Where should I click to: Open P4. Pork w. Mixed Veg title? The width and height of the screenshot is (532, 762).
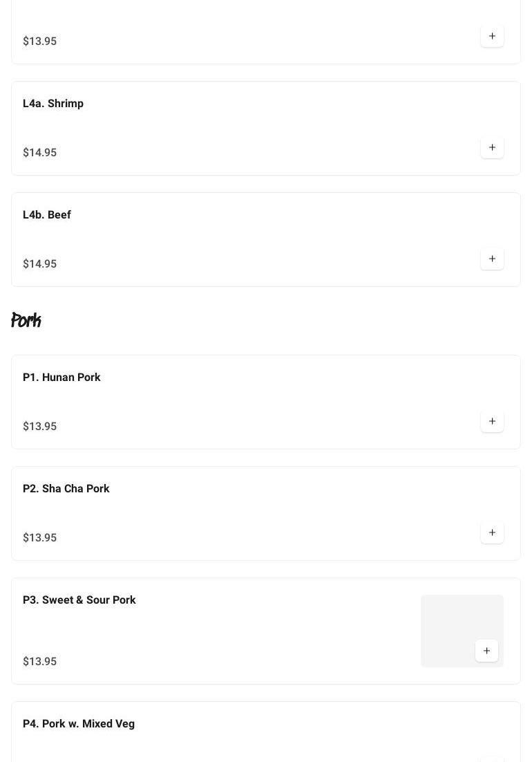click(x=79, y=724)
